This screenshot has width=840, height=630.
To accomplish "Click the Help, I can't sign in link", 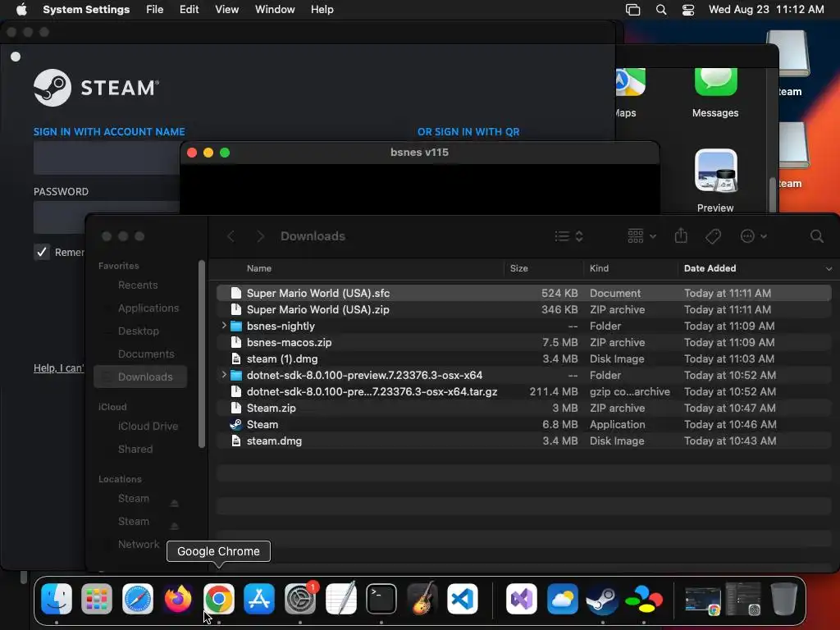I will pyautogui.click(x=59, y=368).
